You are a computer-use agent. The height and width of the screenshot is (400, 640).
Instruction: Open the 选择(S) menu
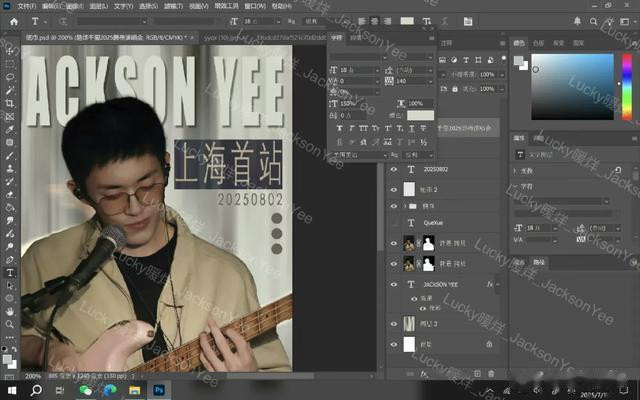point(147,6)
